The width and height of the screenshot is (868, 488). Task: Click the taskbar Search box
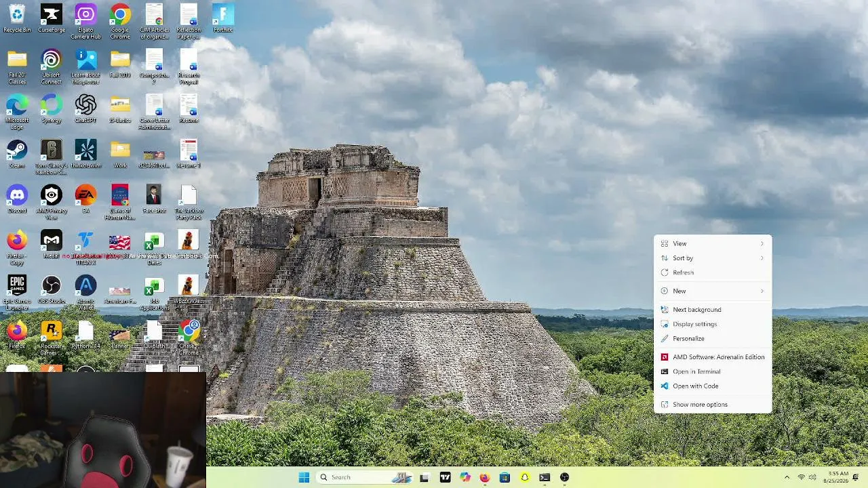[364, 477]
